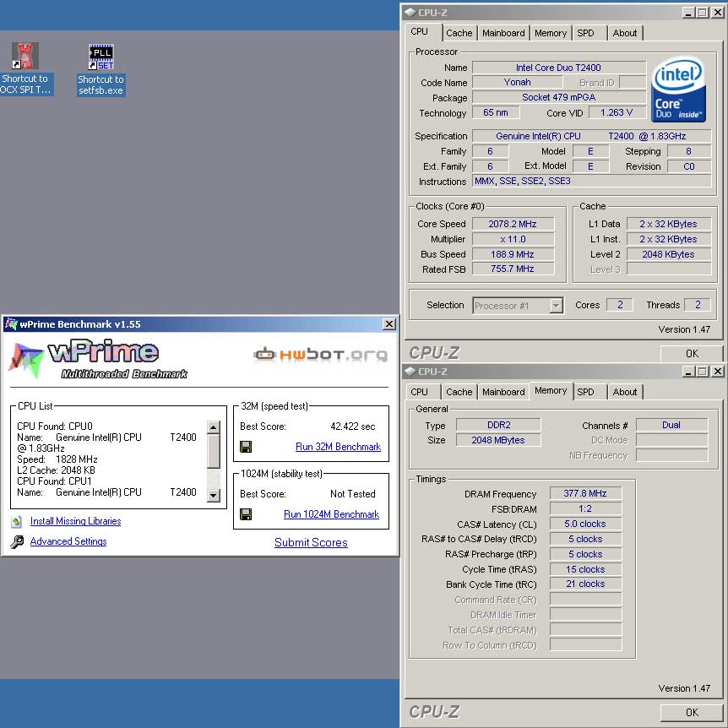728x728 pixels.
Task: Click the FSB:DRAM value '1:2'
Action: [x=585, y=509]
